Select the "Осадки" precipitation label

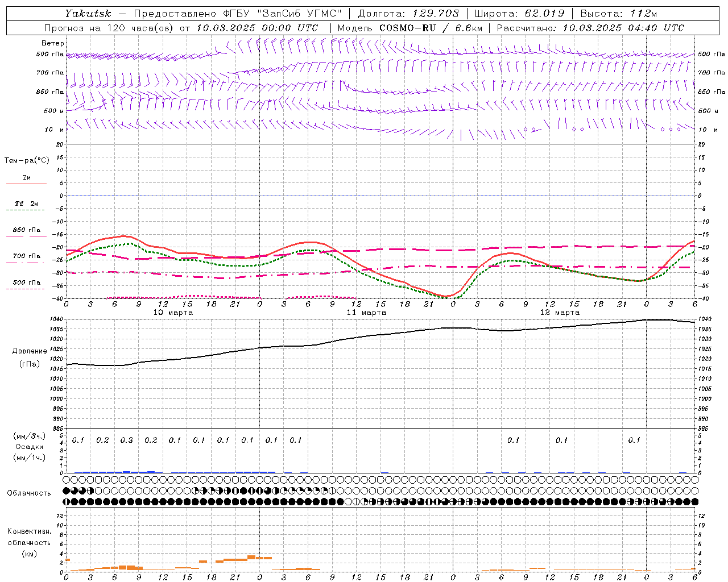tap(30, 447)
